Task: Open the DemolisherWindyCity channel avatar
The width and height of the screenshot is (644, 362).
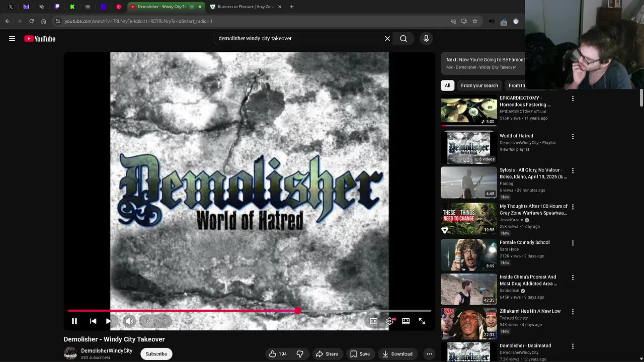Action: [70, 354]
